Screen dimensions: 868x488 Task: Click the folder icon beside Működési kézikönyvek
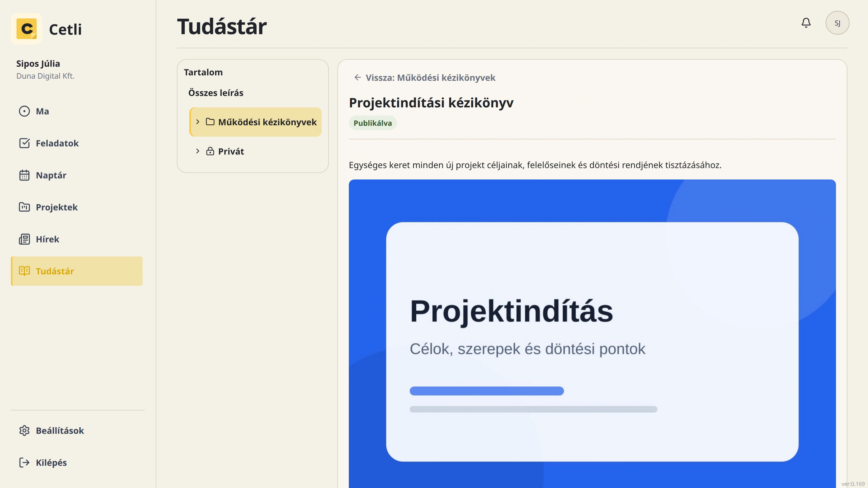(x=210, y=122)
